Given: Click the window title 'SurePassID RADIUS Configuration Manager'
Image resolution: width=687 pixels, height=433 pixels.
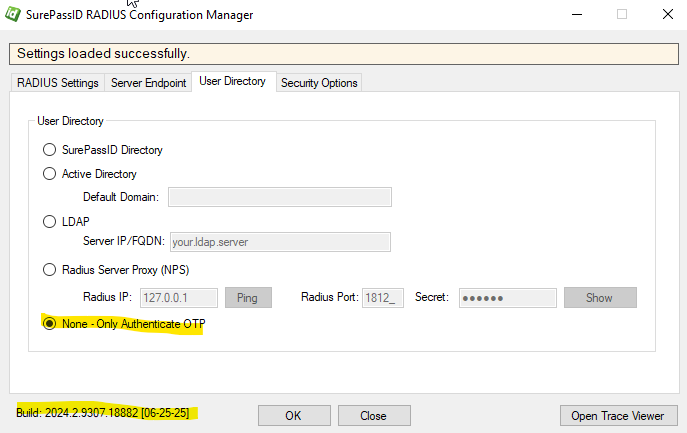Looking at the screenshot, I should (x=139, y=15).
